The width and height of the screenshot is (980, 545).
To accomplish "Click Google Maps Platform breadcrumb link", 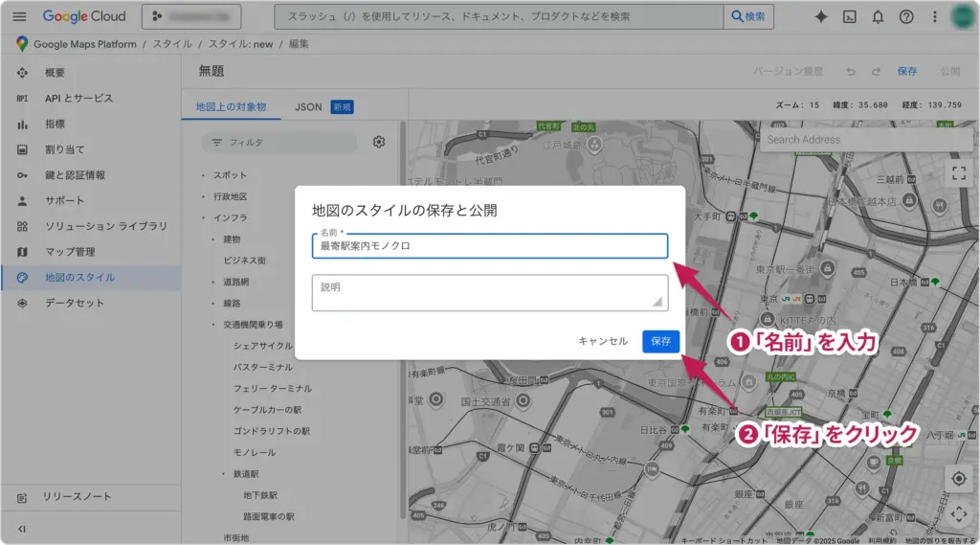I will (x=85, y=44).
